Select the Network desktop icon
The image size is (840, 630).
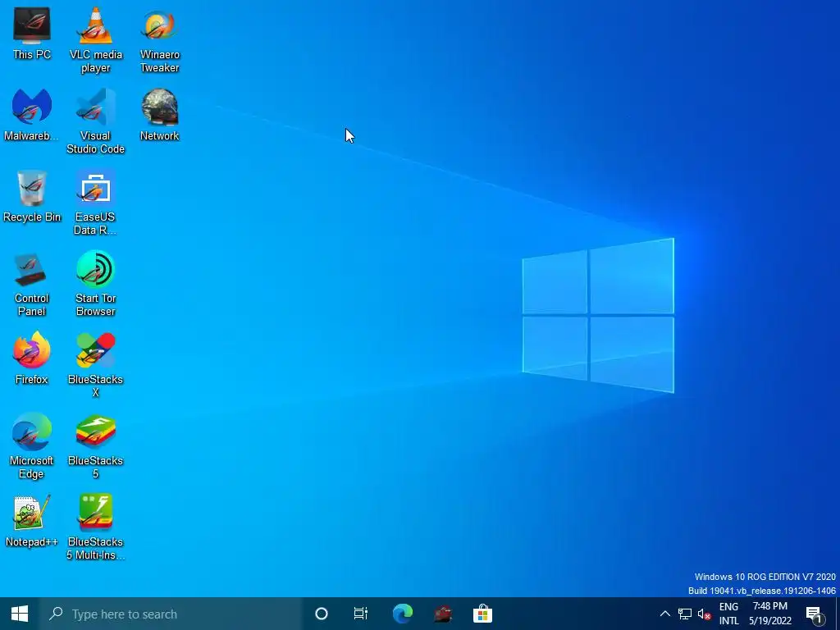[x=160, y=115]
